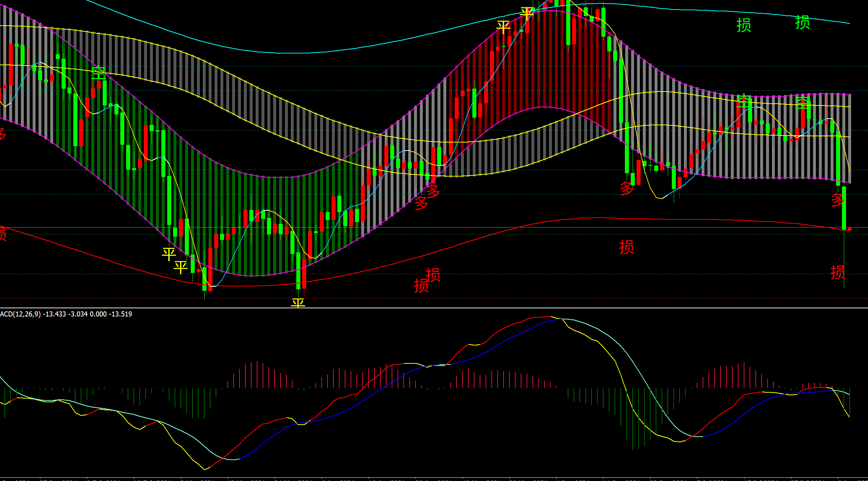
Task: Select the leftmost green 空 signal marker
Action: (98, 73)
